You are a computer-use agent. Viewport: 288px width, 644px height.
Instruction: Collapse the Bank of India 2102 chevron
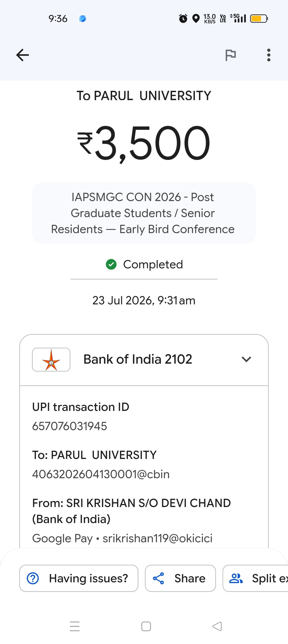point(246,359)
